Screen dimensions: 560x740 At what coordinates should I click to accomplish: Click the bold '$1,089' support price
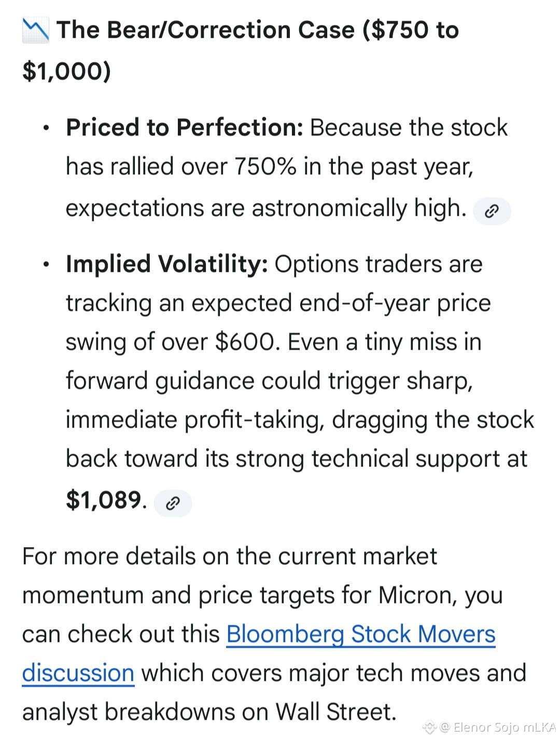click(104, 500)
